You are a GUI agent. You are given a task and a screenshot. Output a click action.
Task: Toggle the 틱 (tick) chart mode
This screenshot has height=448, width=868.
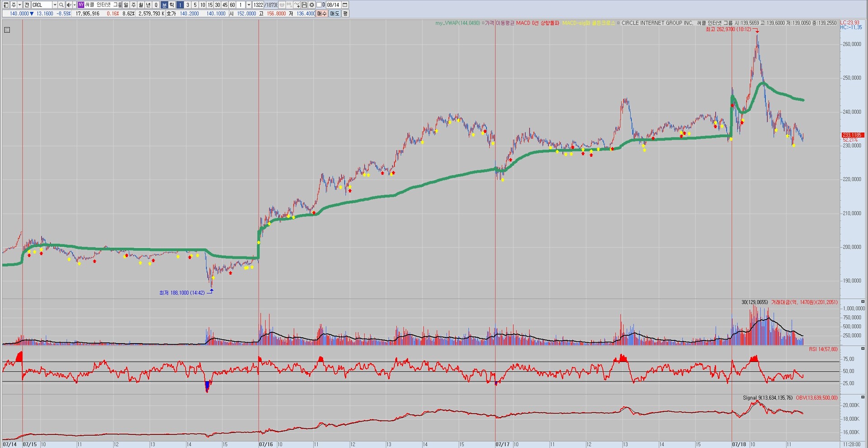coord(172,5)
